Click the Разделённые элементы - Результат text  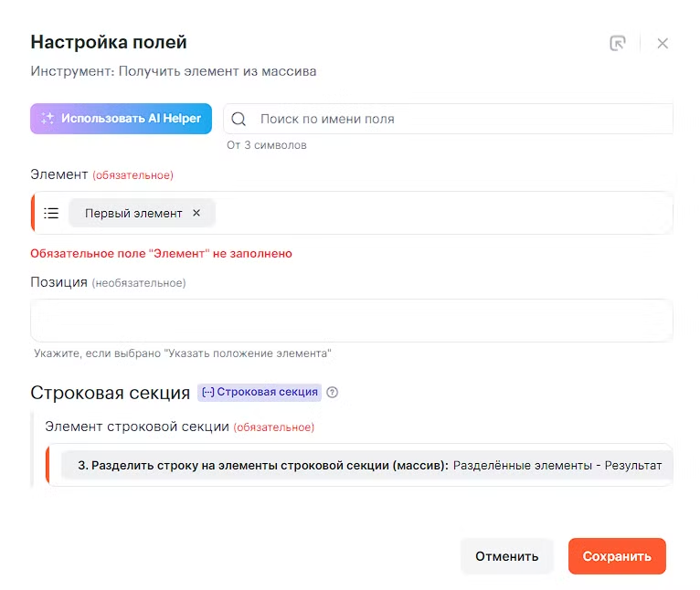click(557, 465)
